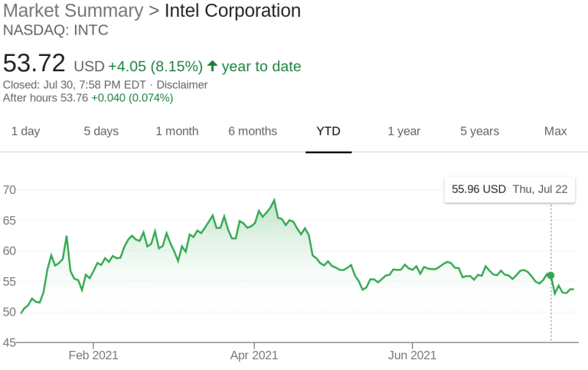Click the 53.72 price value

coord(34,63)
